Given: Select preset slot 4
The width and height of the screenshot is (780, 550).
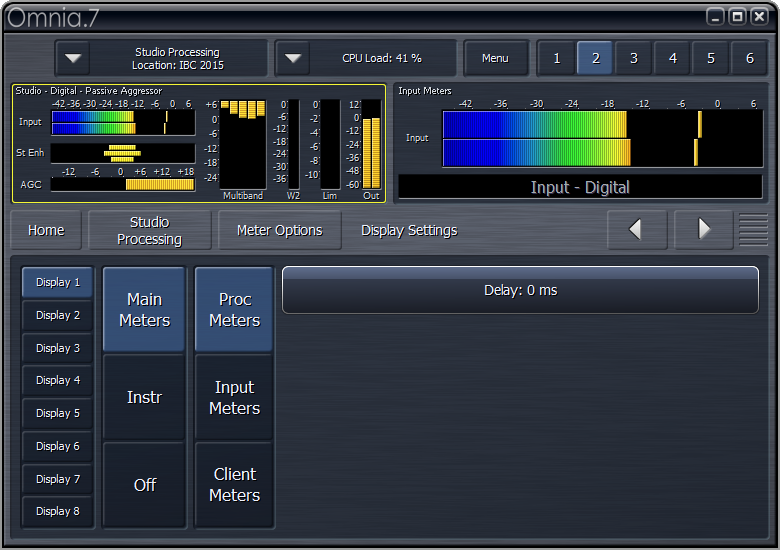Looking at the screenshot, I should point(673,58).
